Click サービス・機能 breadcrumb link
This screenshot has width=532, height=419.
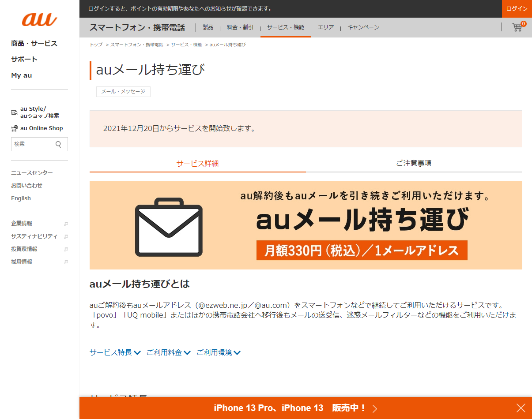point(186,45)
